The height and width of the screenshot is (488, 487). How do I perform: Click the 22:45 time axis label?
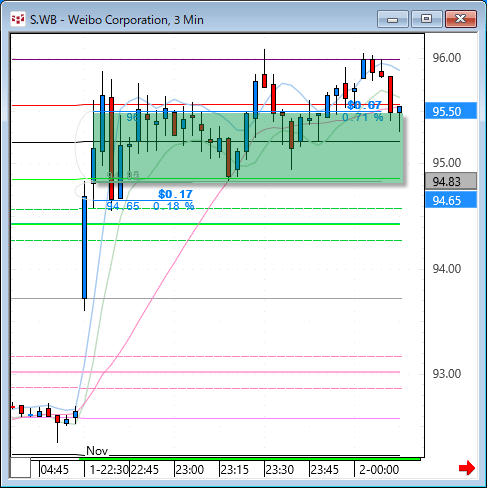point(144,470)
